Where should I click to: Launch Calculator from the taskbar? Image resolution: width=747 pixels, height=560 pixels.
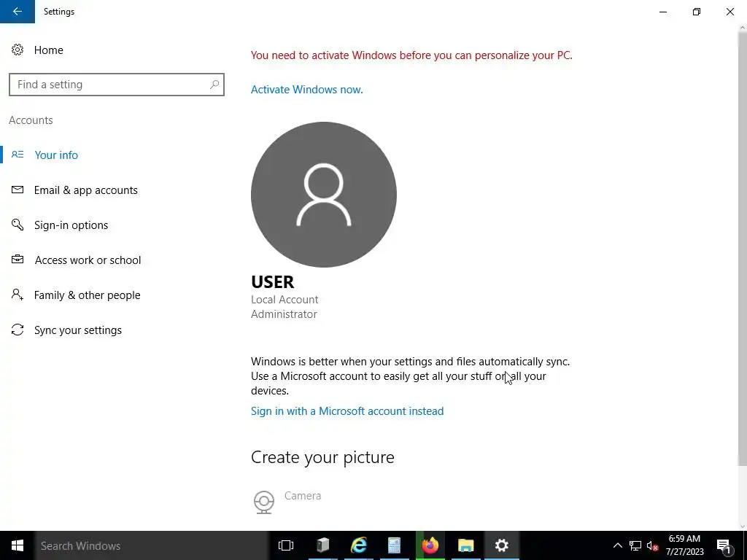tap(395, 545)
